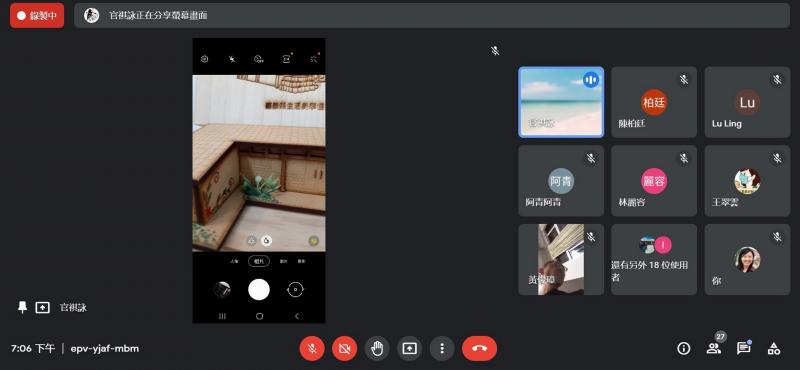Click the muted mic icon on 阿青阿青 tile
This screenshot has width=800, height=370.
[591, 158]
